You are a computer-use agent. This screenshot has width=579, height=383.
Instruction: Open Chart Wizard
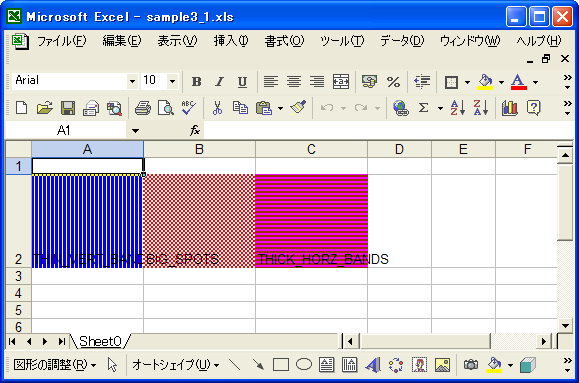(x=510, y=108)
